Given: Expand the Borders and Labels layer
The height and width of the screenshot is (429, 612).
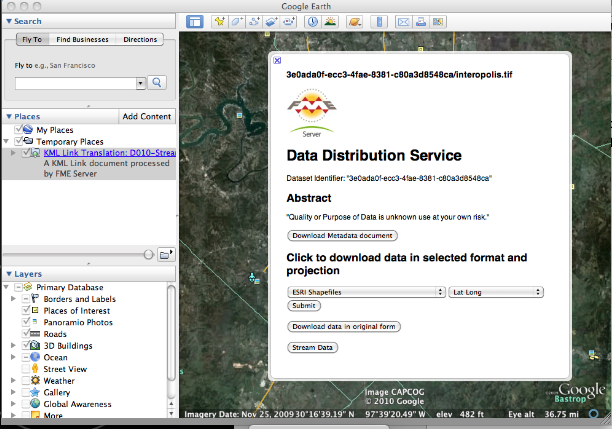Looking at the screenshot, I should [13, 299].
